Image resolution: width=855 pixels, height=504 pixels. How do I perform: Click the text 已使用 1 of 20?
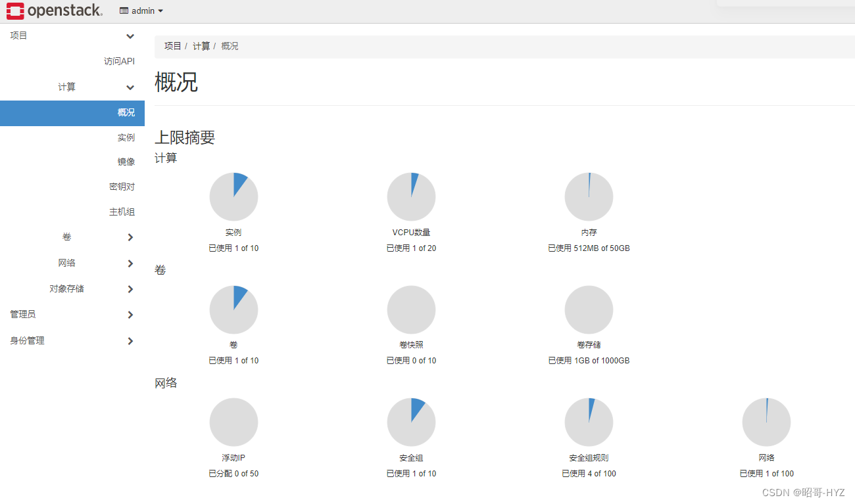tap(411, 248)
